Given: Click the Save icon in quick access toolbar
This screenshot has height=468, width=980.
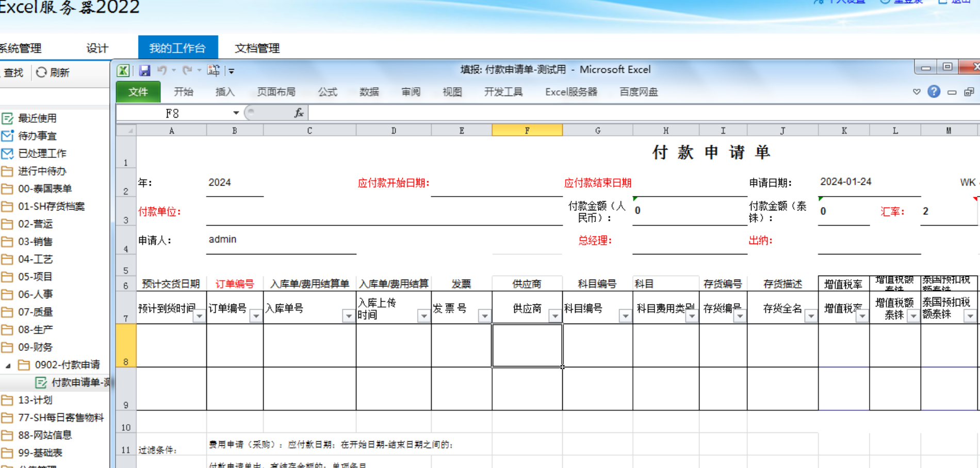Looking at the screenshot, I should pos(144,71).
